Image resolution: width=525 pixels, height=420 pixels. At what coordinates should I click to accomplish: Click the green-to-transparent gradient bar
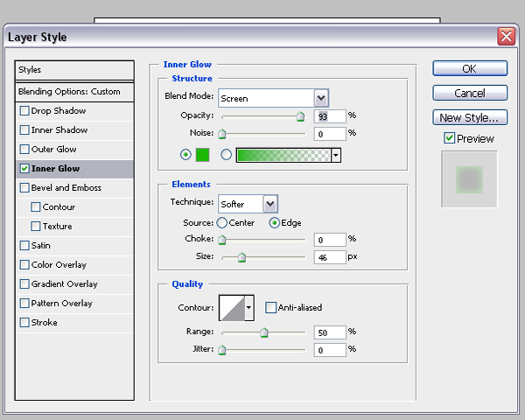click(283, 156)
